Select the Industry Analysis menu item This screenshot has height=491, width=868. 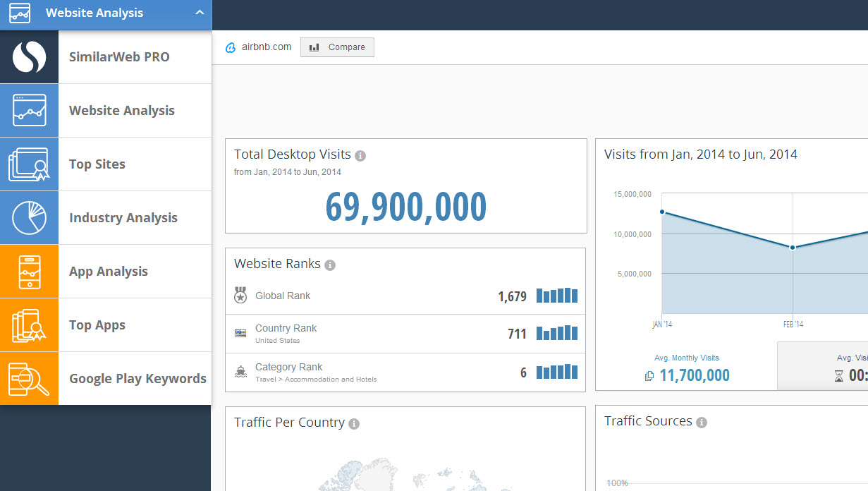(x=123, y=218)
